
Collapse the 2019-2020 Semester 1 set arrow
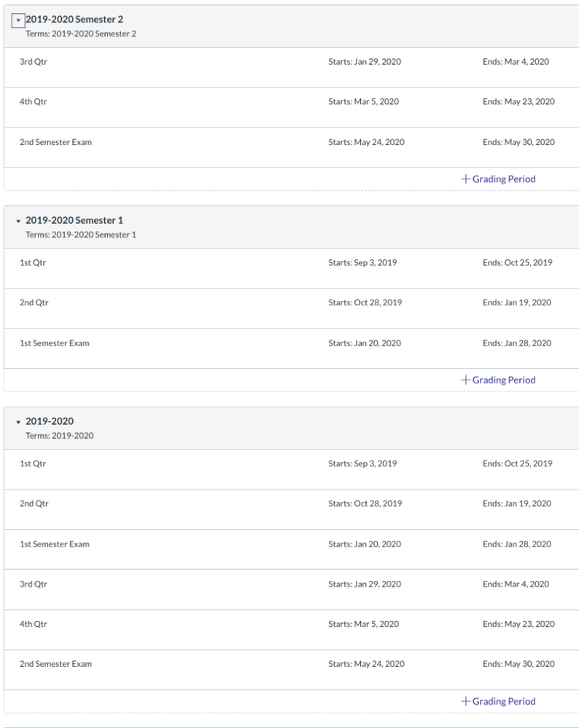[x=19, y=221]
